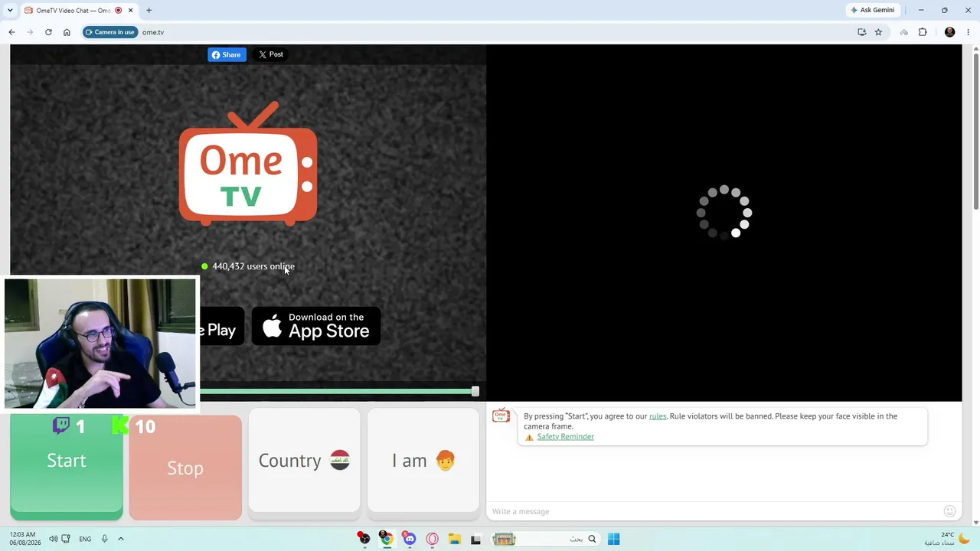Open the Chrome profile avatar
The height and width of the screenshot is (551, 980).
pos(950,32)
